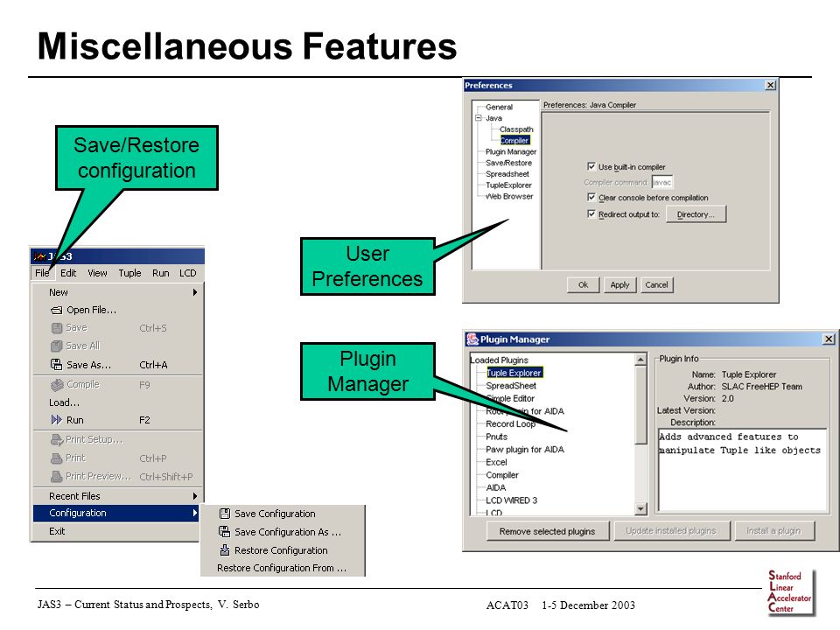Click Apply in the Preferences dialog
The height and width of the screenshot is (630, 840).
[x=619, y=285]
